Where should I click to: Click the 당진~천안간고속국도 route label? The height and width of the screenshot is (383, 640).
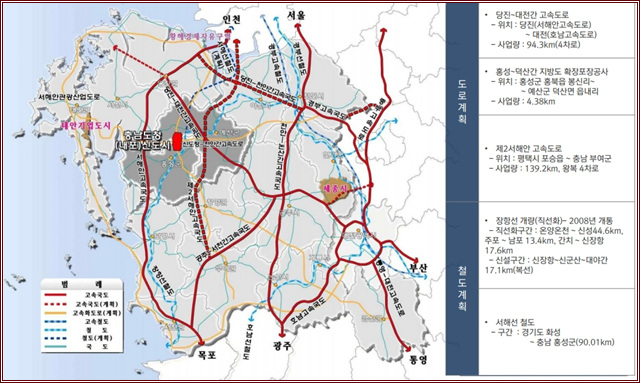click(267, 88)
